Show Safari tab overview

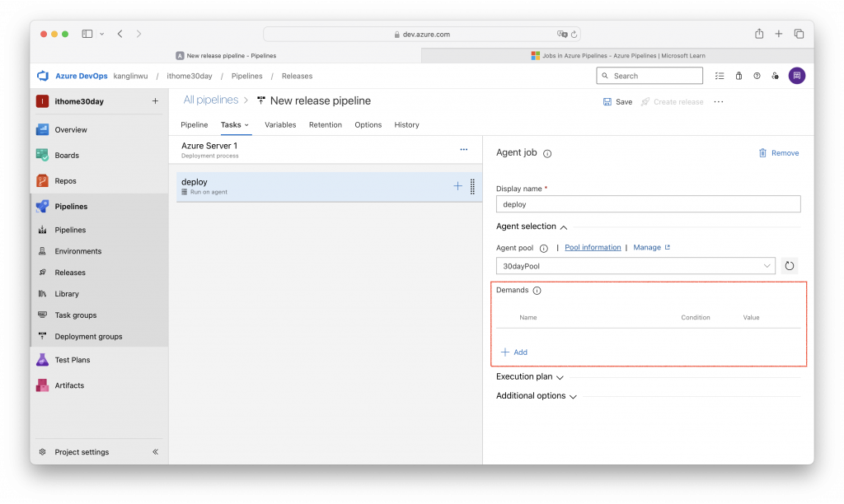click(799, 34)
